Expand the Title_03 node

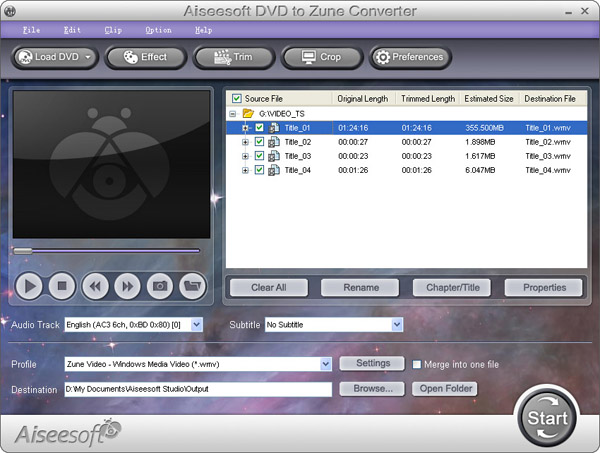(245, 156)
